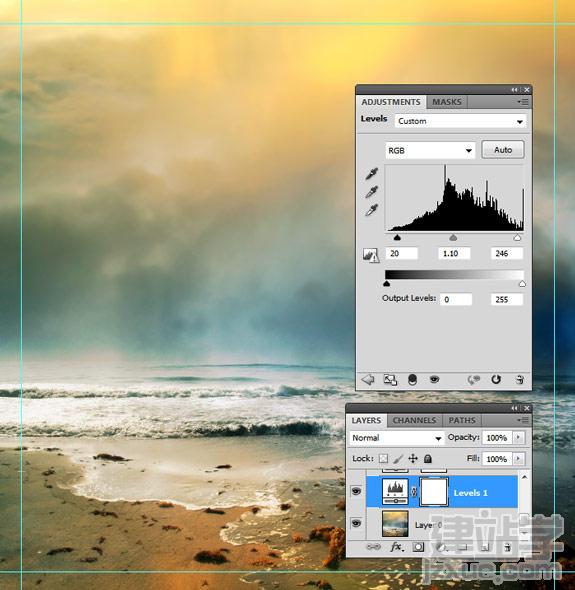Click the link between Levels thumbnail and mask
The image size is (575, 590).
tap(414, 491)
